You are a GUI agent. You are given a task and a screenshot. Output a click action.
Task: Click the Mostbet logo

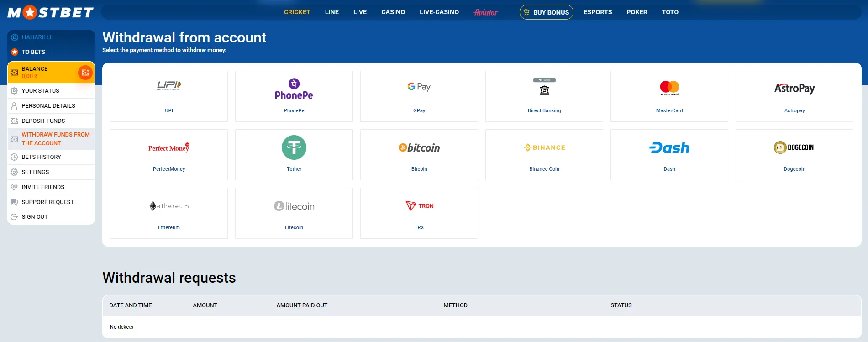coord(51,12)
